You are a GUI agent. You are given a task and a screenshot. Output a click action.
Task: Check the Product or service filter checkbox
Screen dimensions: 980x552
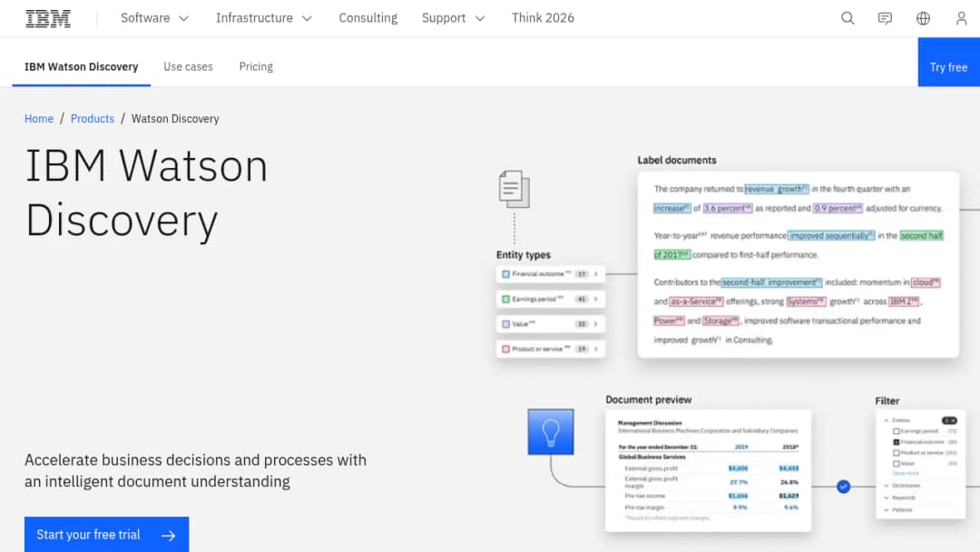coord(897,453)
